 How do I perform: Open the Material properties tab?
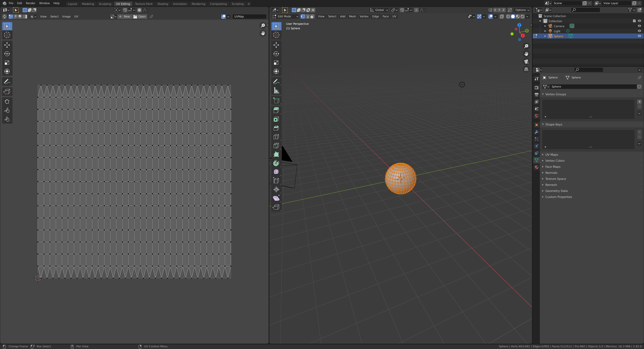pos(536,167)
